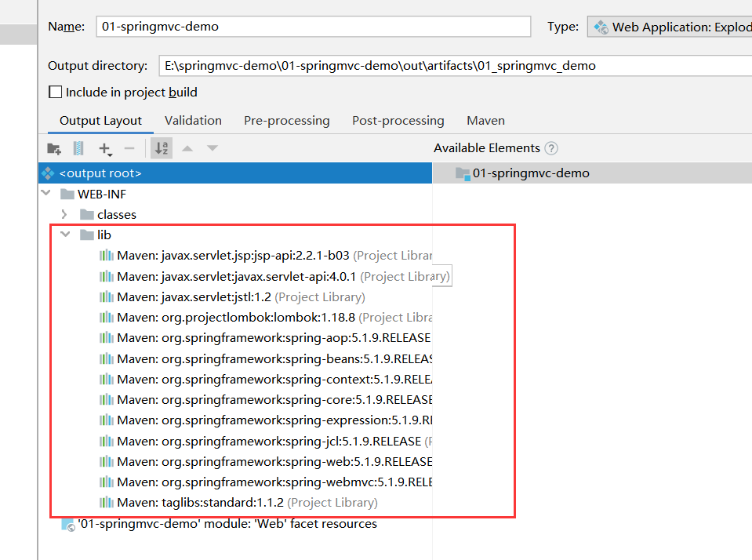Click the artifact Name input field
752x560 pixels.
[313, 27]
